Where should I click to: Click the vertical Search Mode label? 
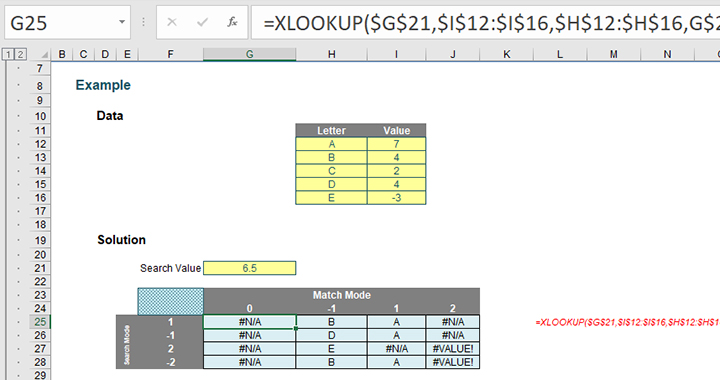click(x=127, y=345)
